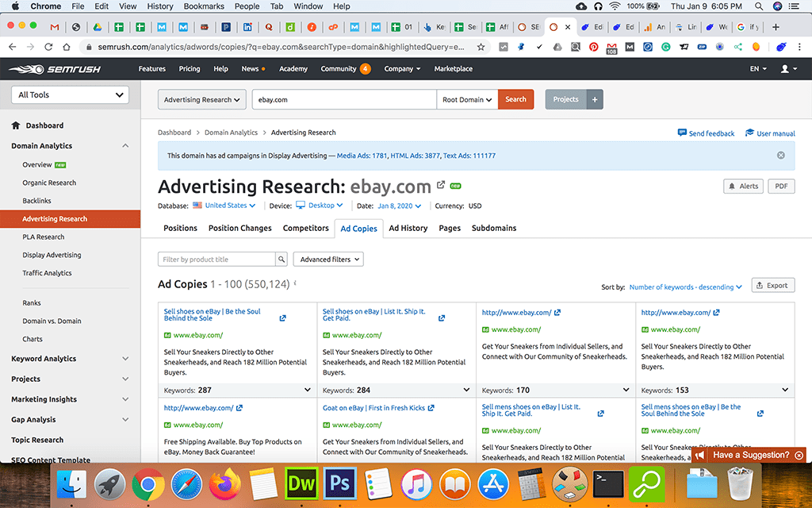Open Finder from the dock
812x508 pixels.
pos(71,484)
